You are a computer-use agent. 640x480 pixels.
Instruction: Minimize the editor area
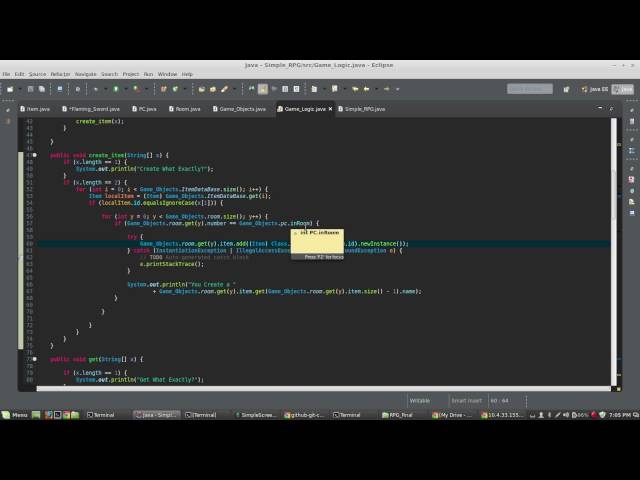click(x=600, y=108)
